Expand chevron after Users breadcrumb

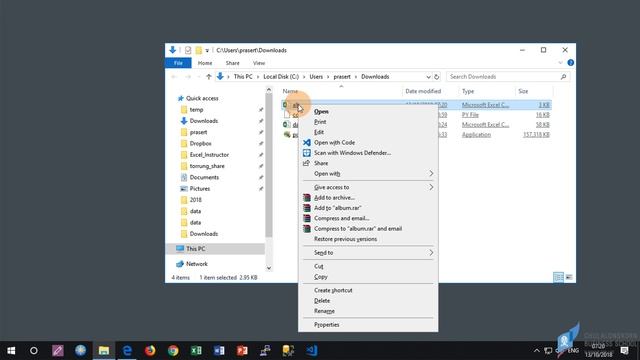pos(328,77)
